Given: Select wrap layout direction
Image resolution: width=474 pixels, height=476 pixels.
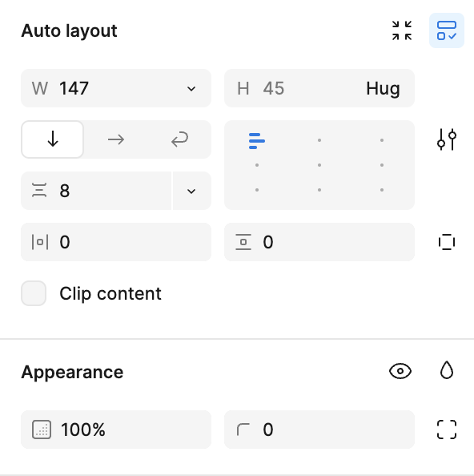Looking at the screenshot, I should coord(179,139).
